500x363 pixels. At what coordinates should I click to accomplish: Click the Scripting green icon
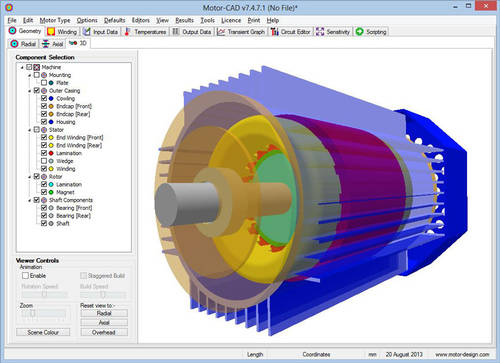[359, 32]
